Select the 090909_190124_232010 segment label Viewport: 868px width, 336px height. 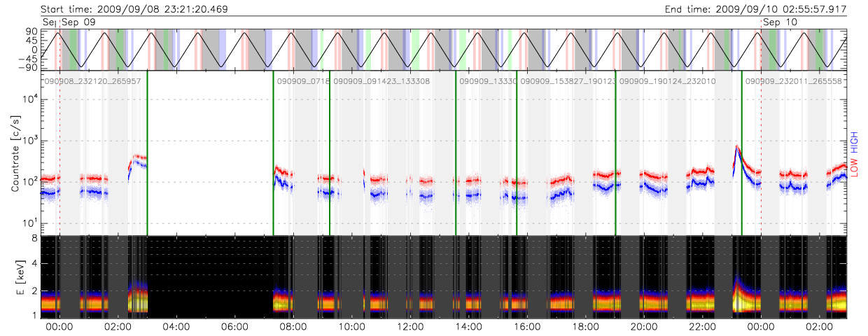click(667, 81)
